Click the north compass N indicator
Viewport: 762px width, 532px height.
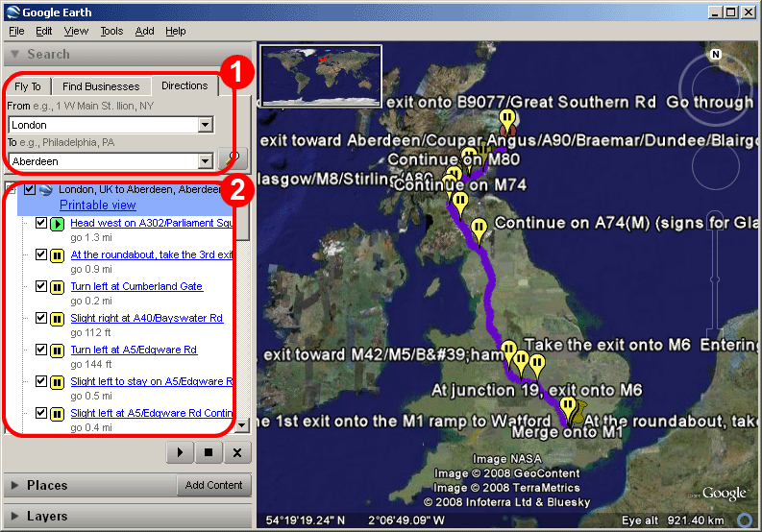pyautogui.click(x=715, y=55)
